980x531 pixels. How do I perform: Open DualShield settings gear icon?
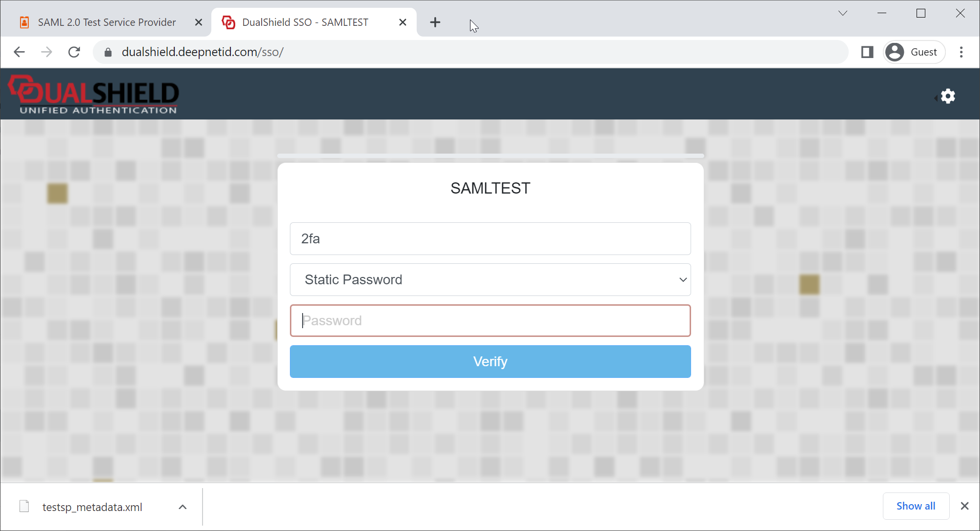click(948, 96)
